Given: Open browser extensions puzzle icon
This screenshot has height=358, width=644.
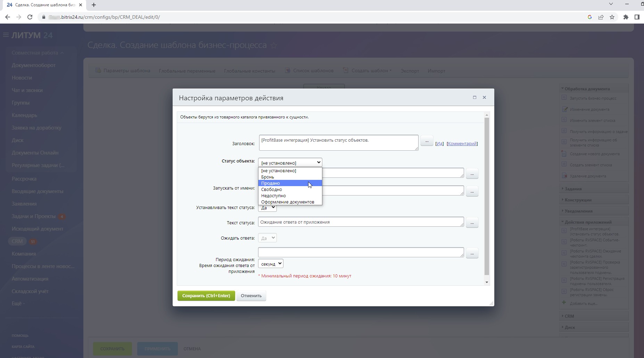Looking at the screenshot, I should (626, 17).
